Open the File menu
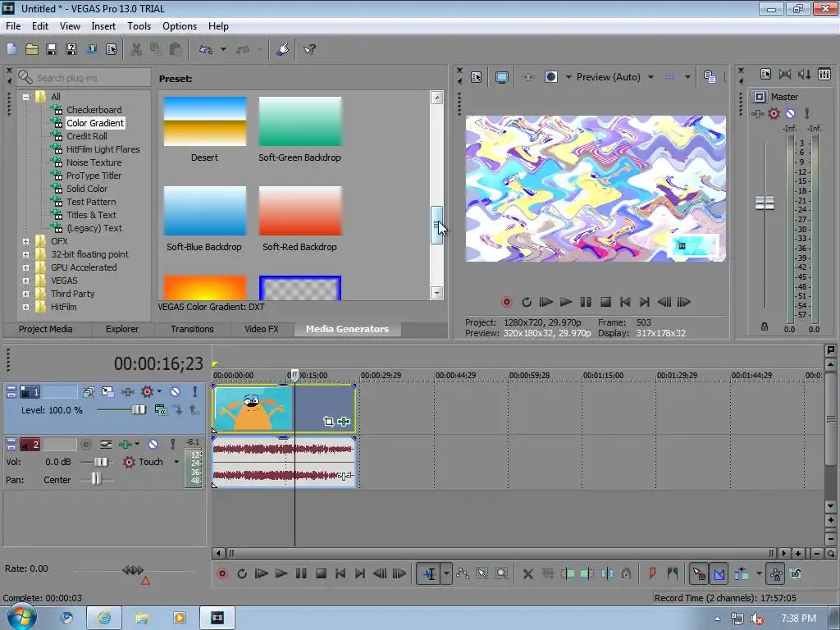Screen dimensions: 840x630 [13, 26]
